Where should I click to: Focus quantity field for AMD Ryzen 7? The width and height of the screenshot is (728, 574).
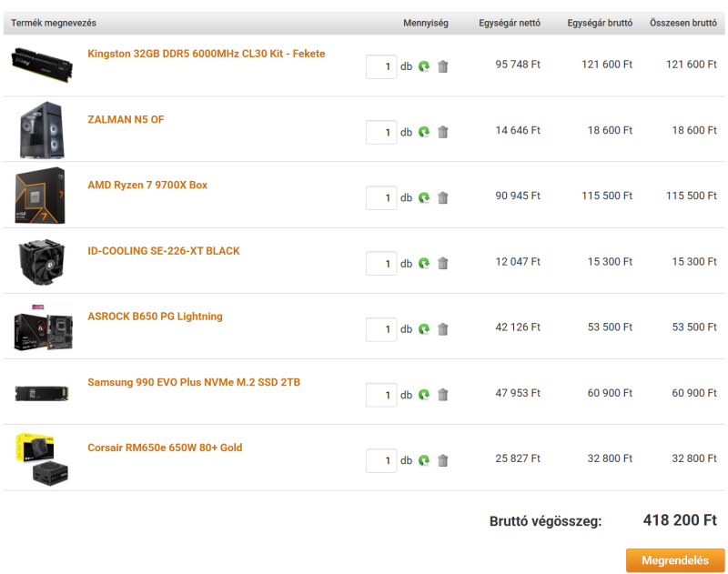coord(381,198)
